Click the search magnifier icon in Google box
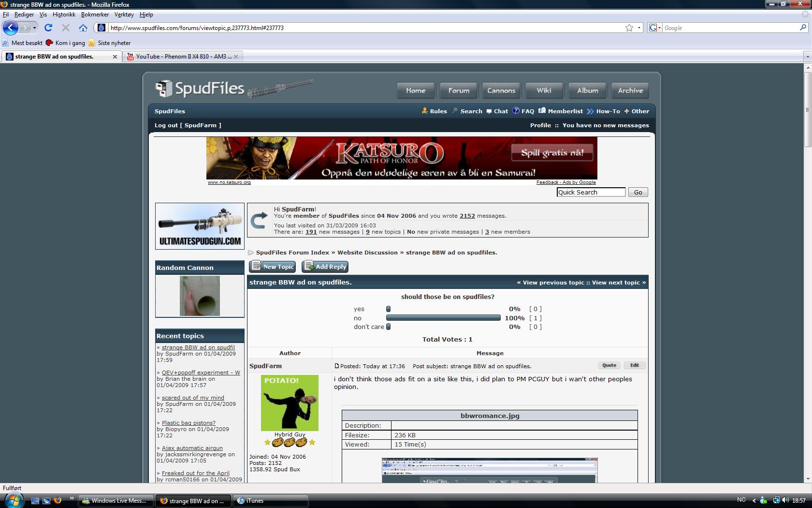The width and height of the screenshot is (812, 508). [x=803, y=28]
